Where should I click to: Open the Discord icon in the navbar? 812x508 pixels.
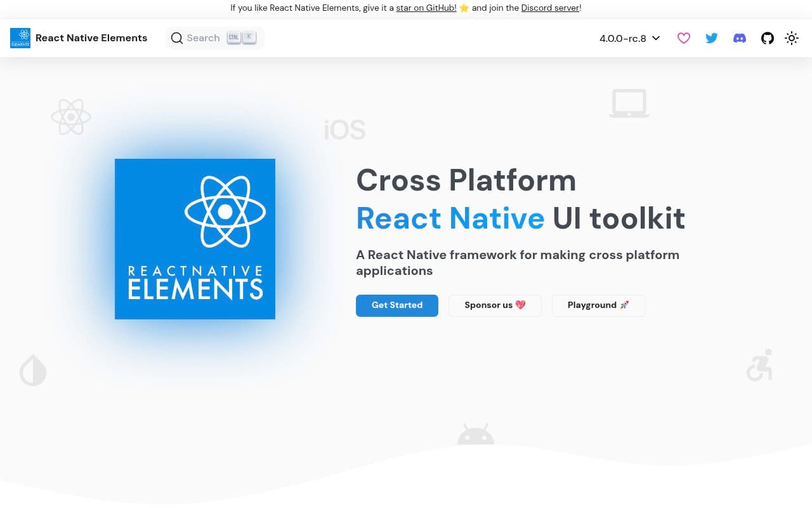point(740,38)
